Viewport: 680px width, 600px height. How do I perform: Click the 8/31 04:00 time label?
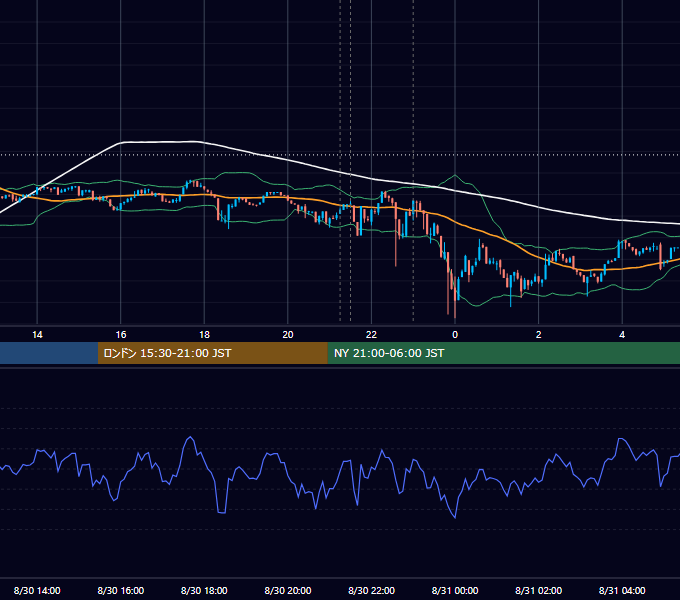(x=622, y=590)
